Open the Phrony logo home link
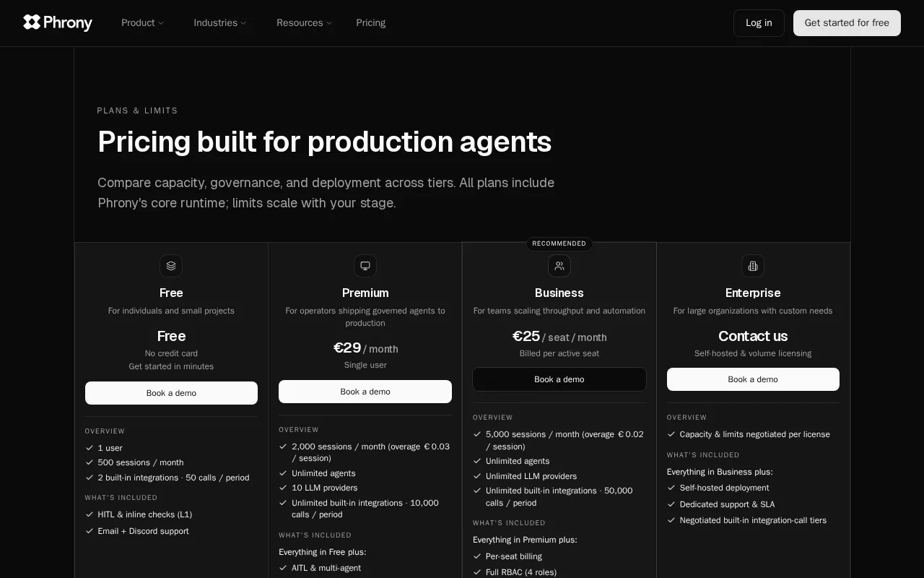The height and width of the screenshot is (578, 924). pyautogui.click(x=58, y=22)
